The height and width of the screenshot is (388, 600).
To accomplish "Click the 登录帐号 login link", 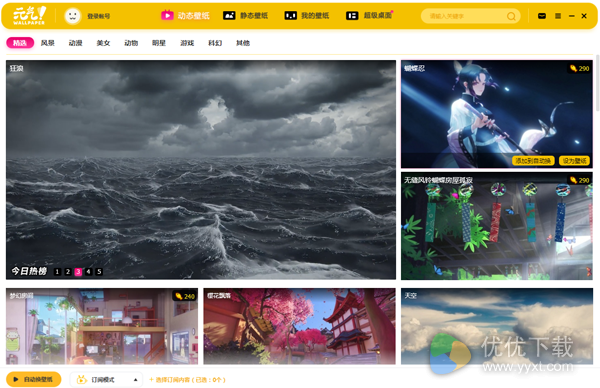I will coord(98,16).
